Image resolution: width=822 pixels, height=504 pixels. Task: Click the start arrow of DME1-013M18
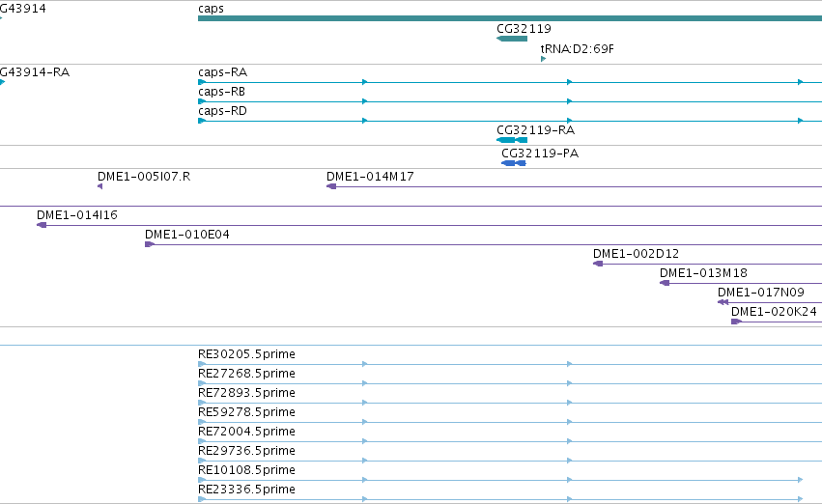point(665,284)
